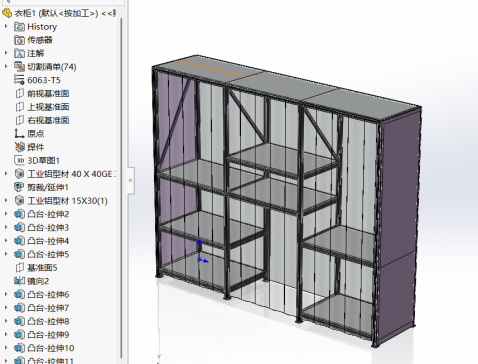
Task: Select the 6063-T5 material label
Action: pos(44,80)
